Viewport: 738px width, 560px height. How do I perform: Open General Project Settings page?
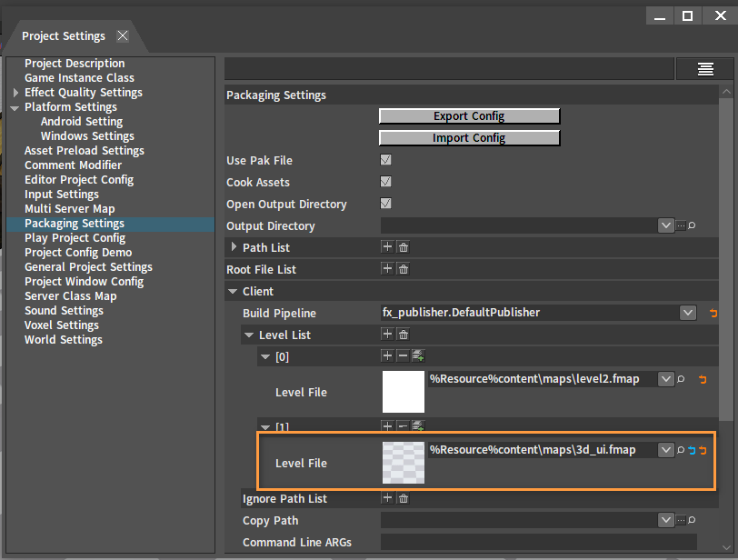click(x=88, y=267)
